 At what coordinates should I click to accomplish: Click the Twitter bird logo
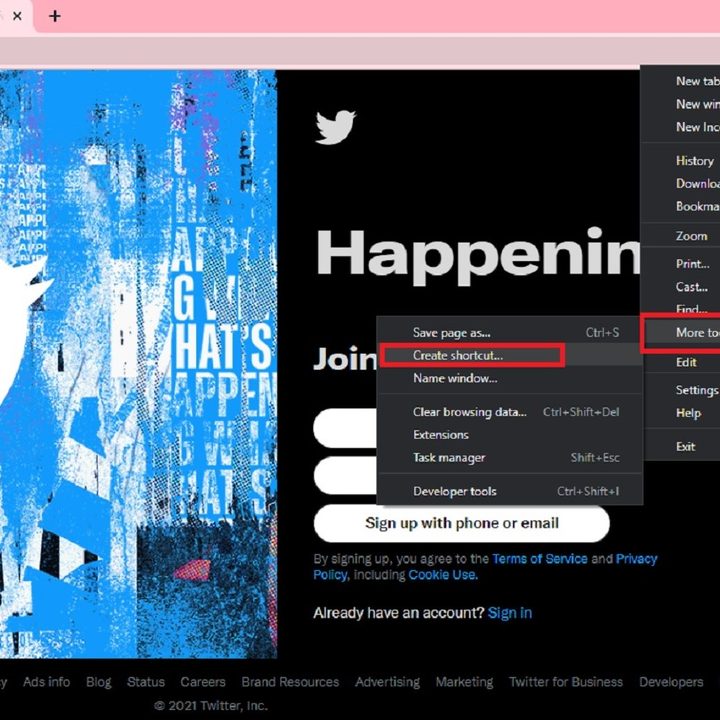click(335, 127)
